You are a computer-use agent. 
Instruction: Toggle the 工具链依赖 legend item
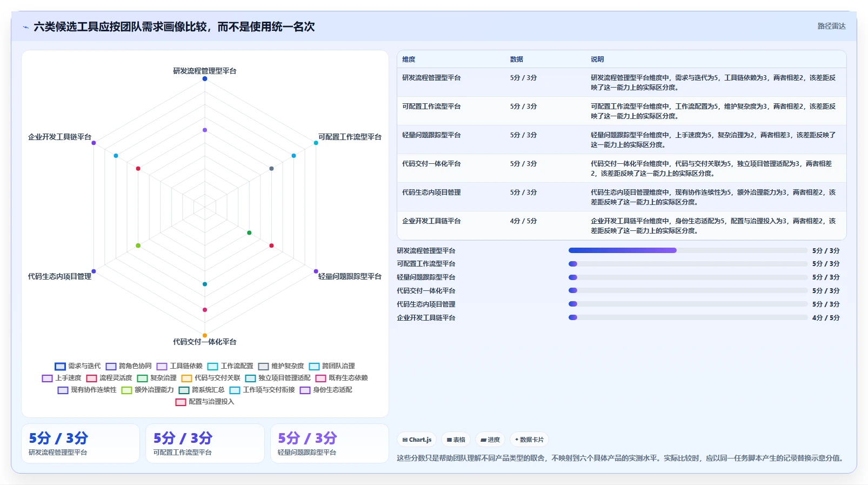pyautogui.click(x=179, y=366)
